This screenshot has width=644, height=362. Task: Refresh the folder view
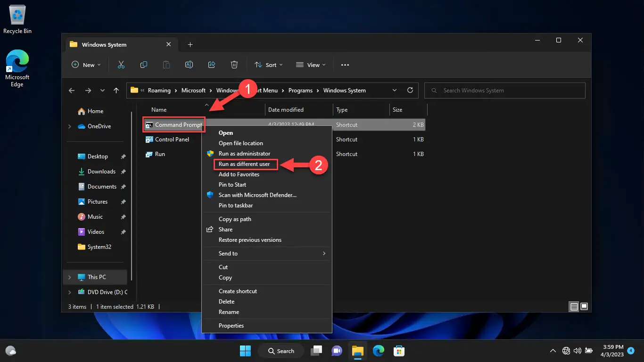[x=410, y=90]
